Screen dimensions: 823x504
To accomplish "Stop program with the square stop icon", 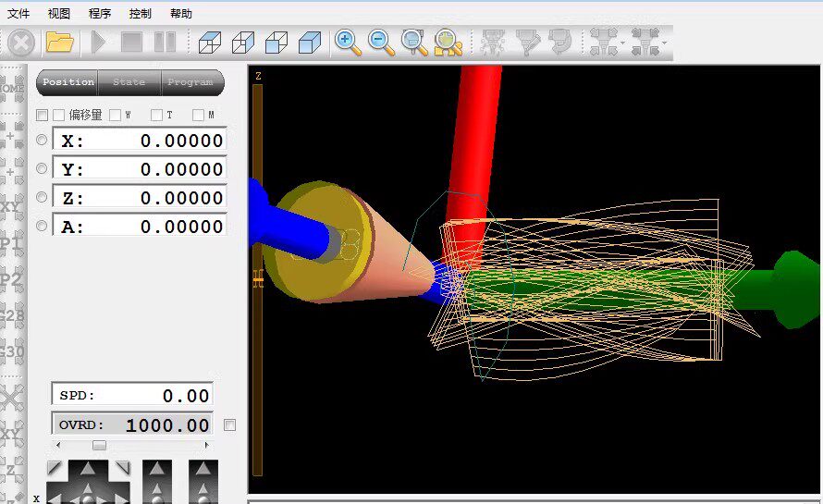I will tap(131, 42).
